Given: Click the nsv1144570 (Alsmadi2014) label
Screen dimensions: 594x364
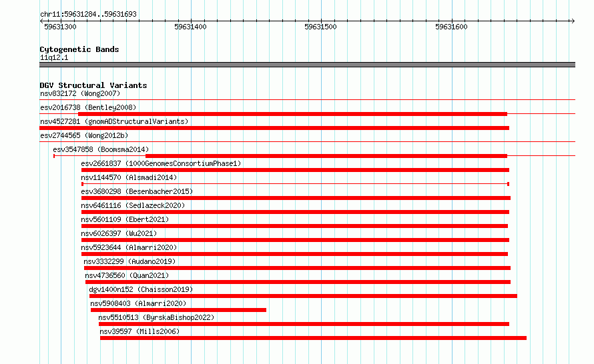Looking at the screenshot, I should (129, 177).
